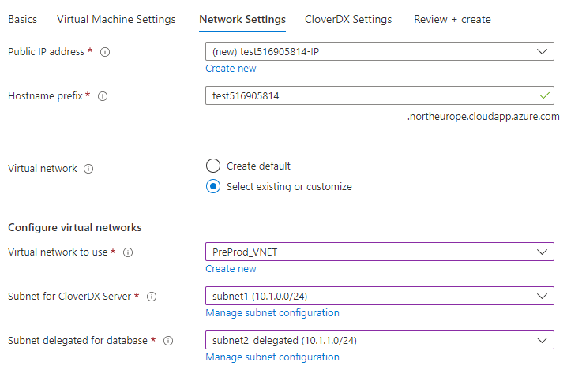Click info icon beside Hostname prefix
The height and width of the screenshot is (392, 567).
tap(103, 96)
